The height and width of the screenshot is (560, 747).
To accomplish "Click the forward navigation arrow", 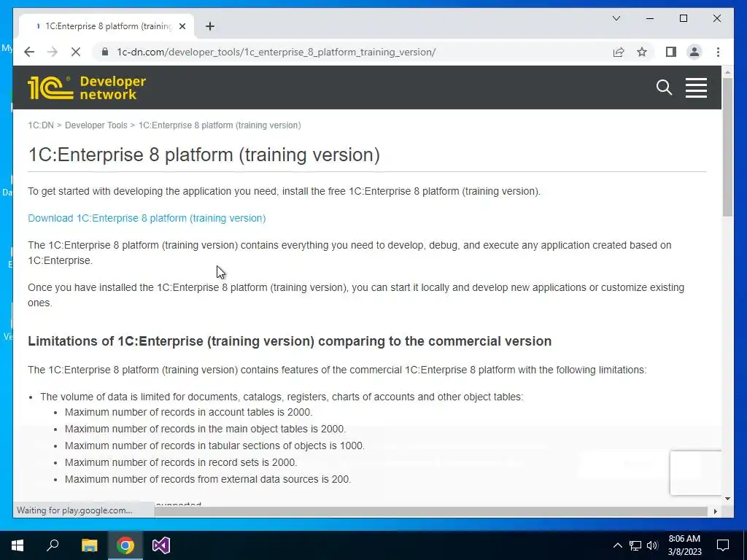I will (x=53, y=52).
